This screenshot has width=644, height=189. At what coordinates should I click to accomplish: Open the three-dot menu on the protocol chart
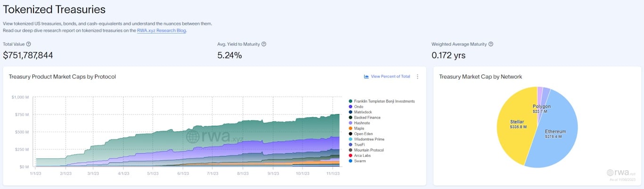pyautogui.click(x=417, y=77)
